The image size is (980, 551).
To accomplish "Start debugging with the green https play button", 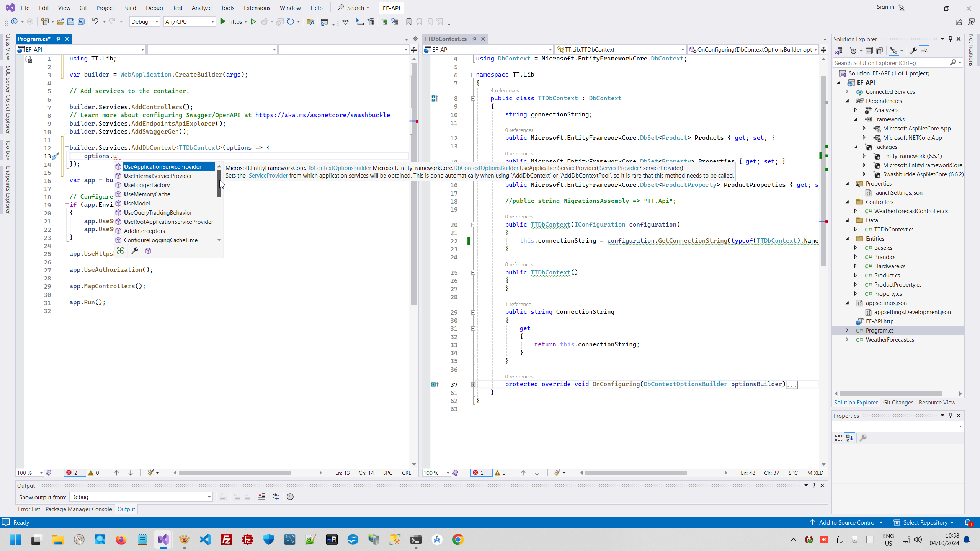I will pyautogui.click(x=223, y=22).
